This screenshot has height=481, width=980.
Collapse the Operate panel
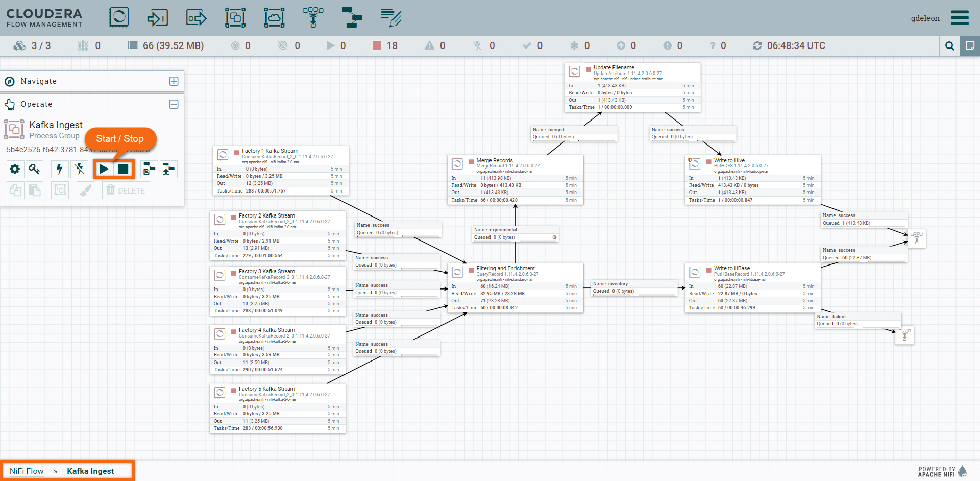click(174, 104)
